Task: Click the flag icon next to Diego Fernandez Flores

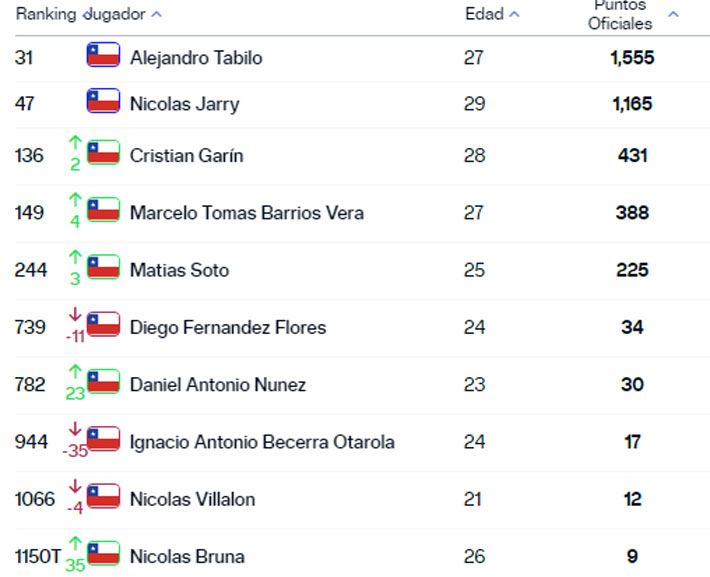Action: click(103, 324)
